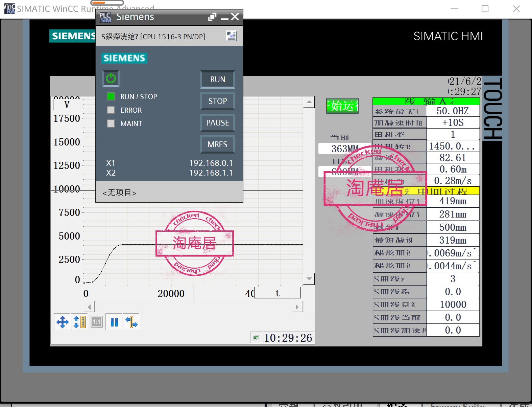This screenshot has height=407, width=532.
Task: Reset trend to 1:1 original view
Action: click(97, 322)
